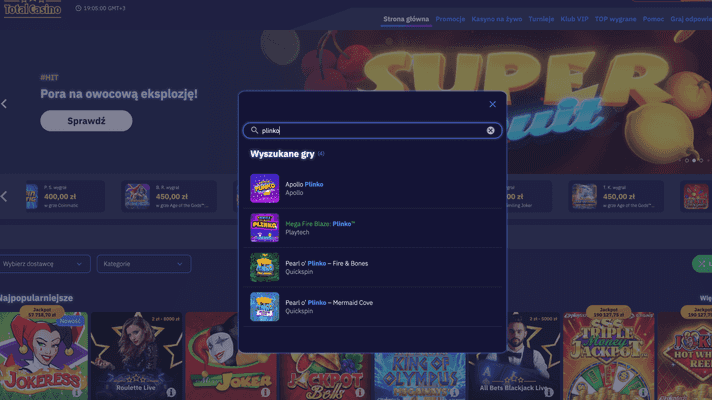
Task: Open the T.K. 450,00 zł winner card
Action: coord(616,196)
